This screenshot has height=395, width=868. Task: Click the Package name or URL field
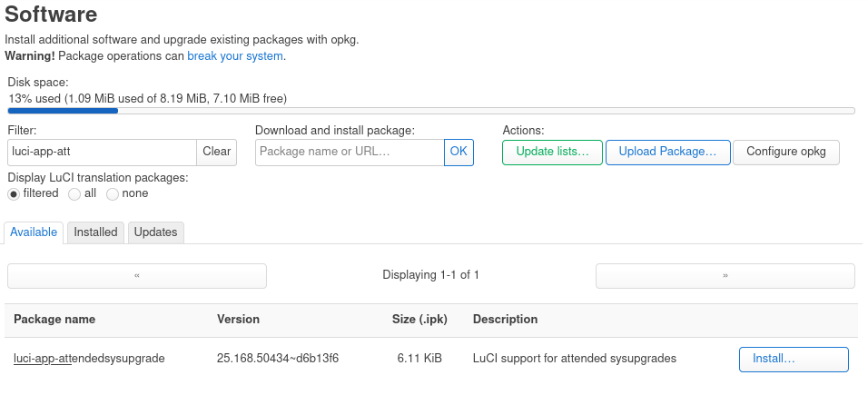(x=350, y=153)
